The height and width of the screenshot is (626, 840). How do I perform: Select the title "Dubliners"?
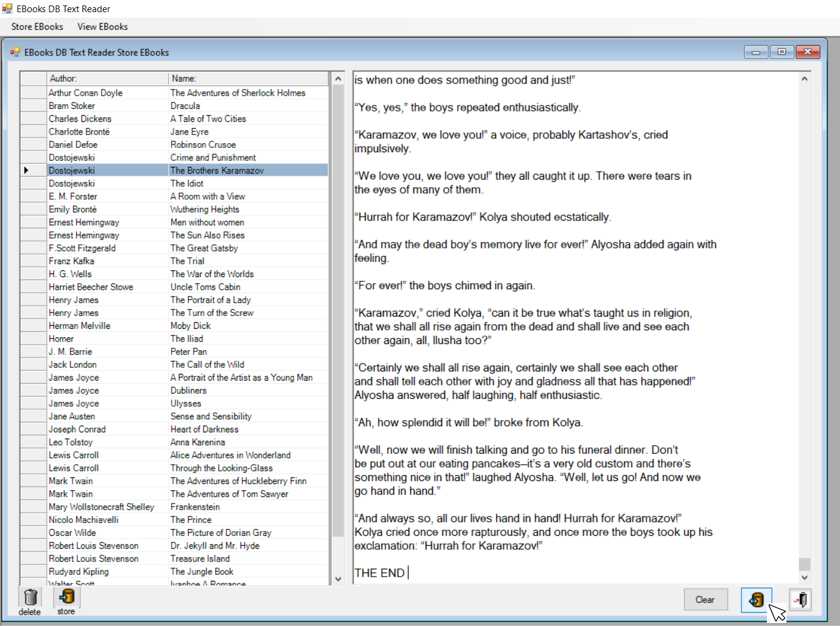[x=249, y=390]
